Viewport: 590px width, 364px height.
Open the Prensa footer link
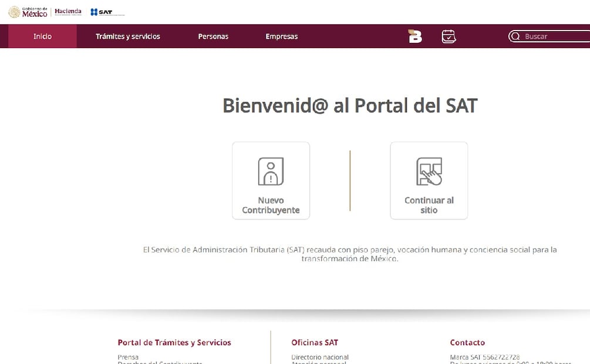tap(128, 357)
